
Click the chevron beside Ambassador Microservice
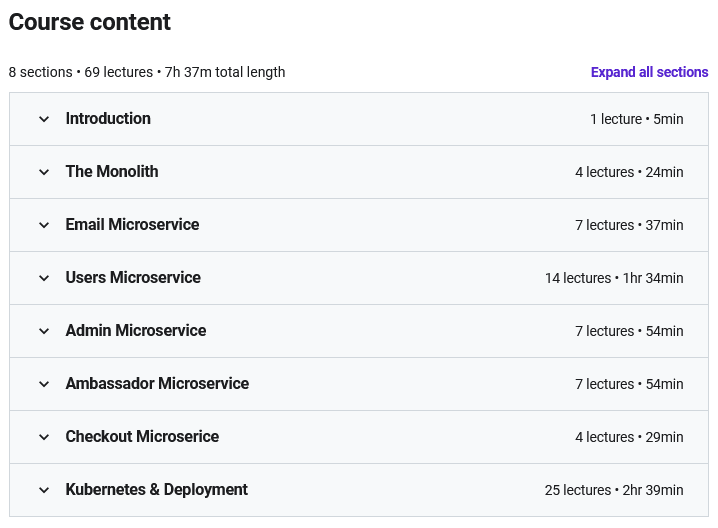(x=44, y=384)
